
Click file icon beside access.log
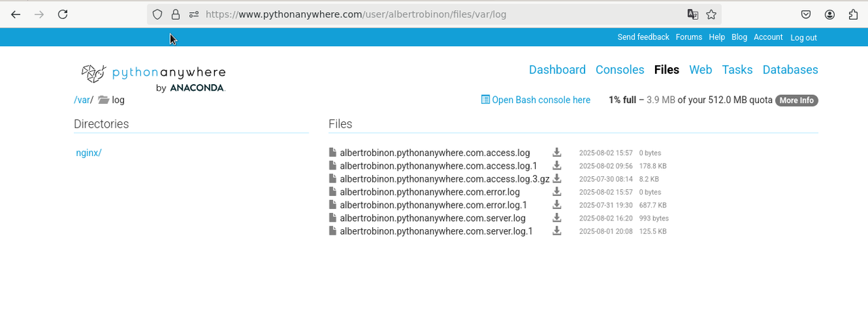[332, 153]
